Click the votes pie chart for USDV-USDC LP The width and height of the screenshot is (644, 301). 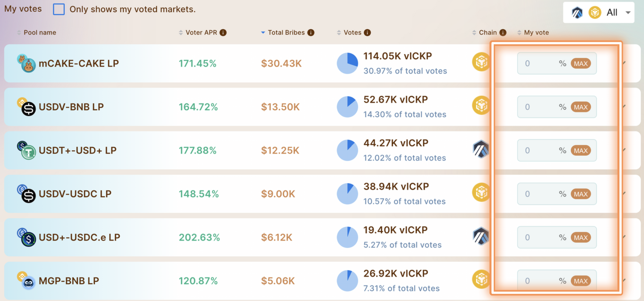(347, 194)
